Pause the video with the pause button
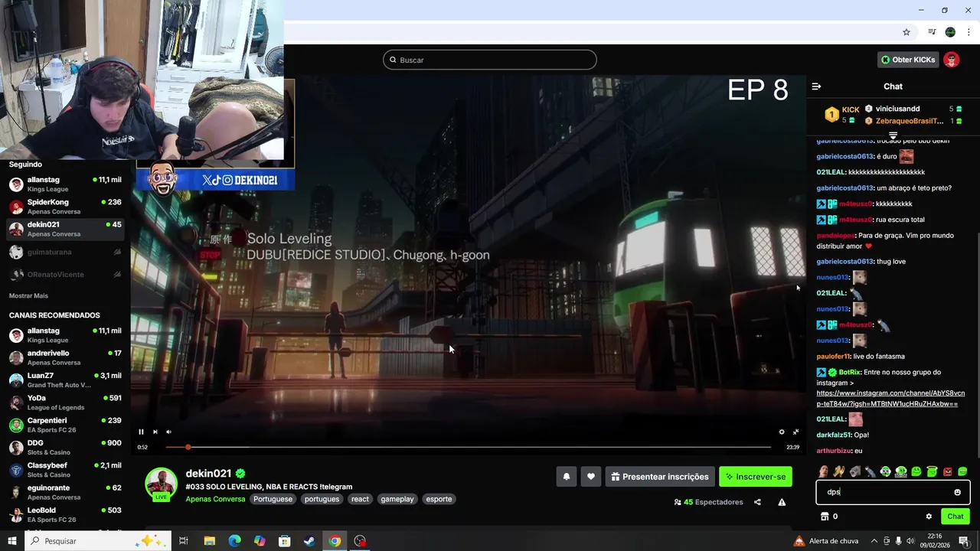The width and height of the screenshot is (980, 551). [x=141, y=432]
